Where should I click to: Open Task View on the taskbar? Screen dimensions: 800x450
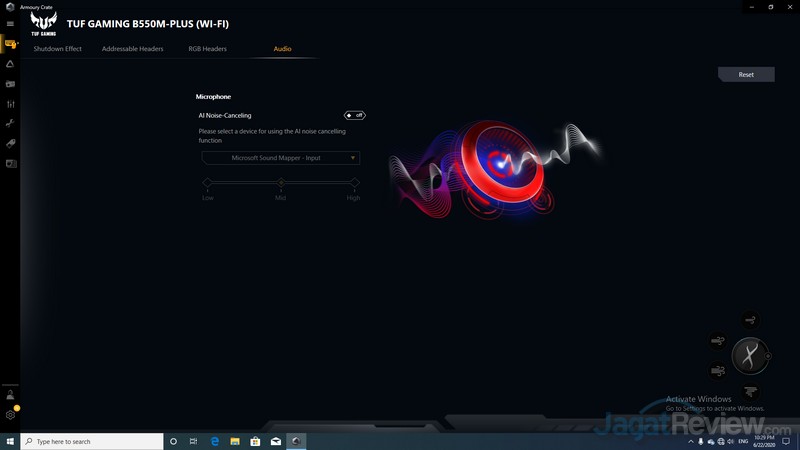point(193,441)
